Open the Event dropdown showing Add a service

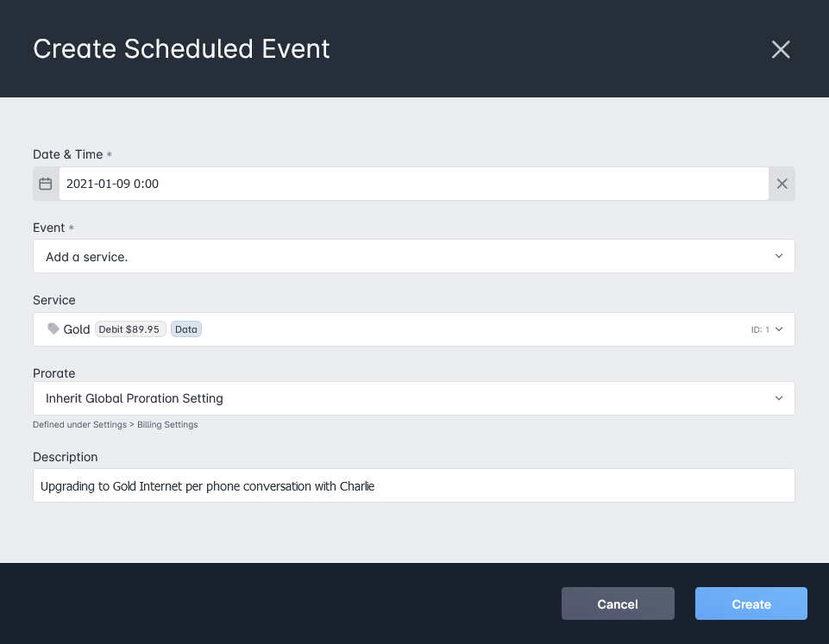point(413,256)
